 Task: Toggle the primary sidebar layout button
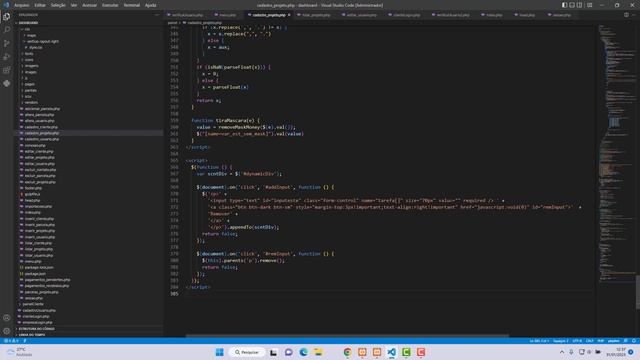[564, 5]
